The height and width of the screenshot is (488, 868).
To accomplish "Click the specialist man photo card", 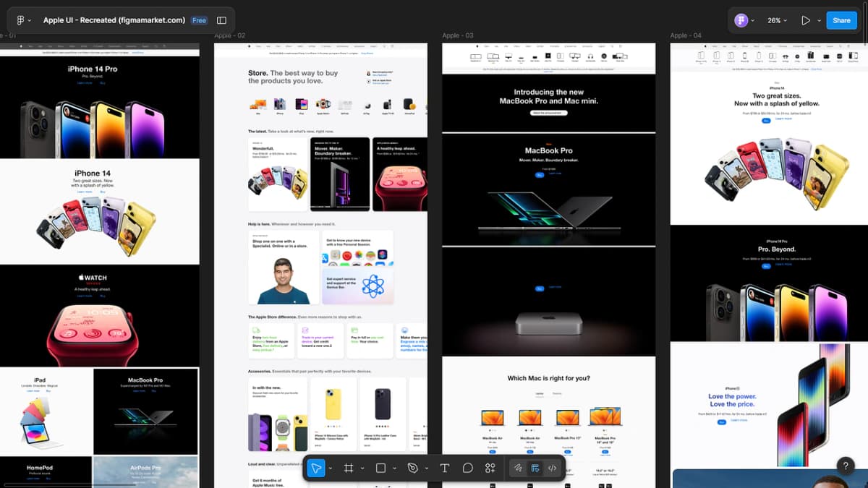I will [x=284, y=267].
